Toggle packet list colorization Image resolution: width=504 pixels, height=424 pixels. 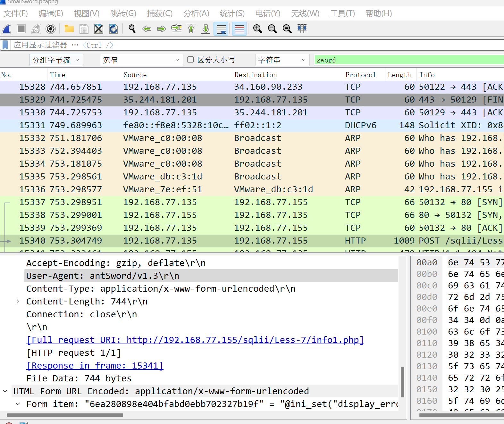coord(239,29)
